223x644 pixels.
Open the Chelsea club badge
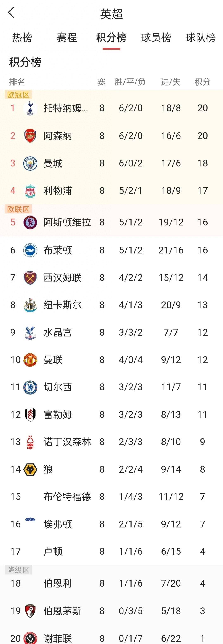click(x=30, y=387)
